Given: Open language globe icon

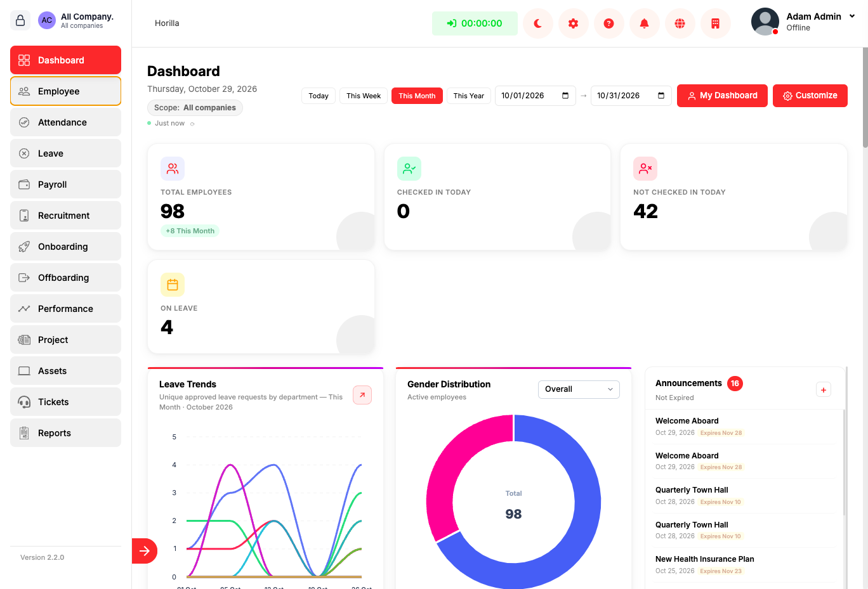Looking at the screenshot, I should point(680,23).
